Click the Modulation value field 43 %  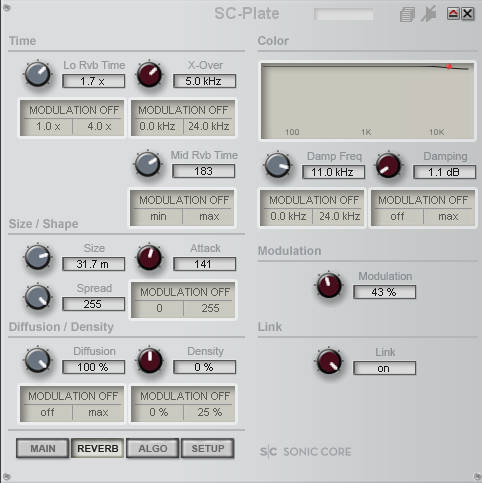(x=384, y=292)
